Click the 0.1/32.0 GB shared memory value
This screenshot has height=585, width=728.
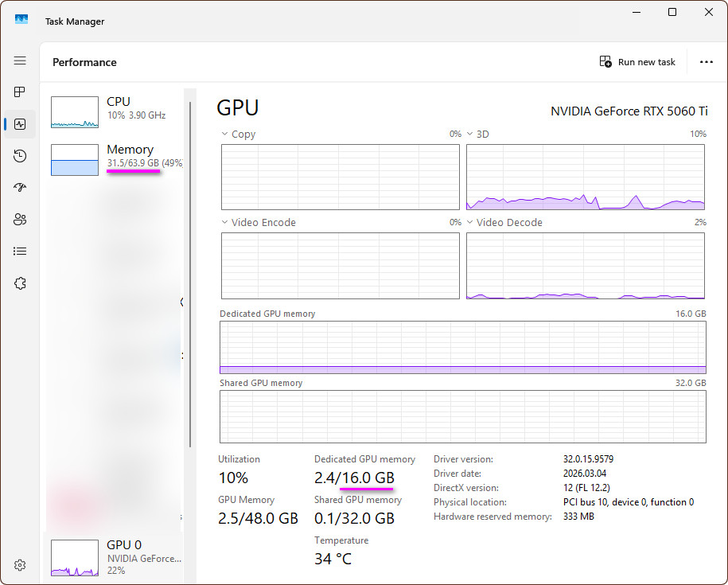tap(354, 518)
